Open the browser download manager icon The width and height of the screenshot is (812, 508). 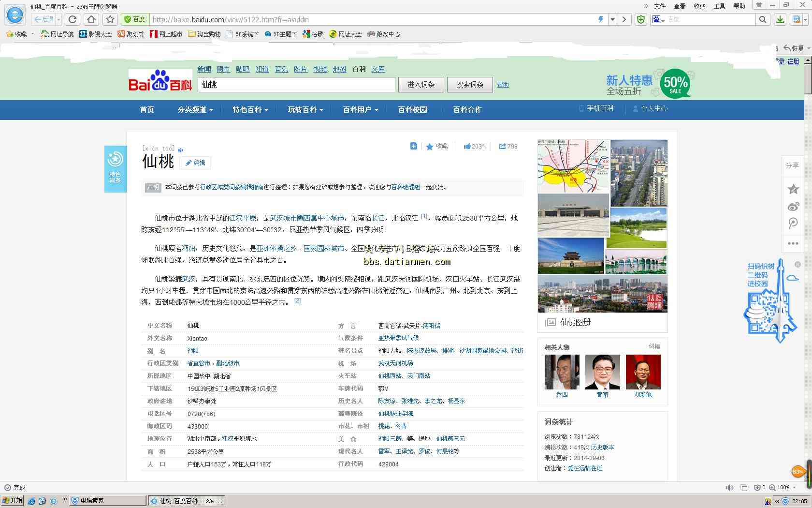[780, 19]
